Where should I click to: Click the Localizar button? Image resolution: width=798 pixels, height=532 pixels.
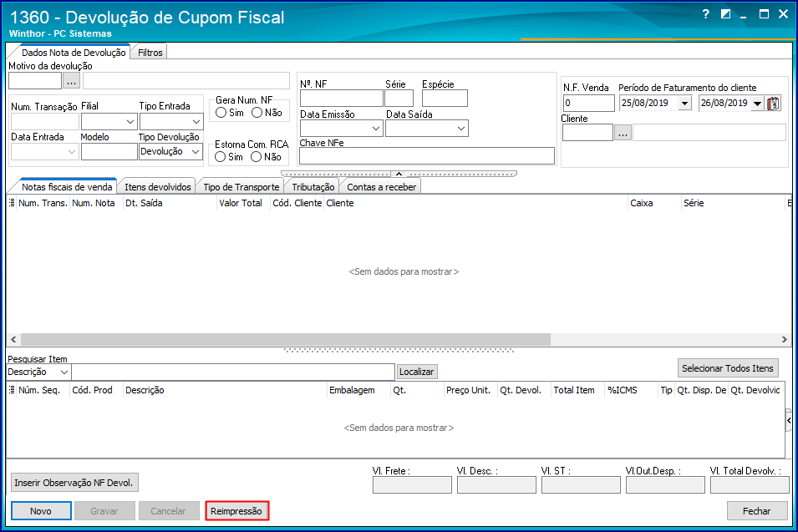coord(417,372)
